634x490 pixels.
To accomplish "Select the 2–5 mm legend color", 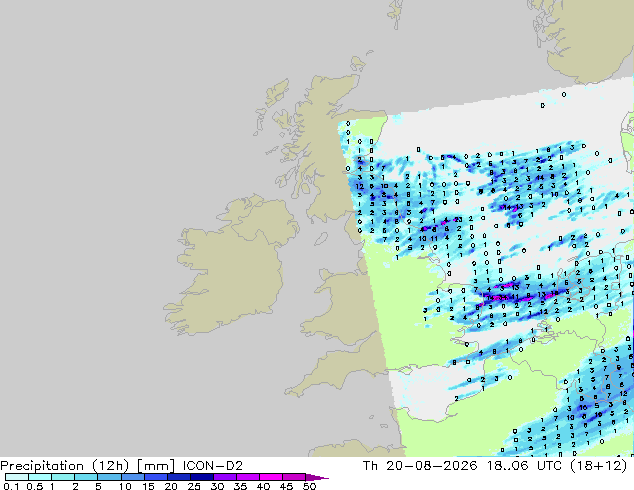I will [86, 477].
